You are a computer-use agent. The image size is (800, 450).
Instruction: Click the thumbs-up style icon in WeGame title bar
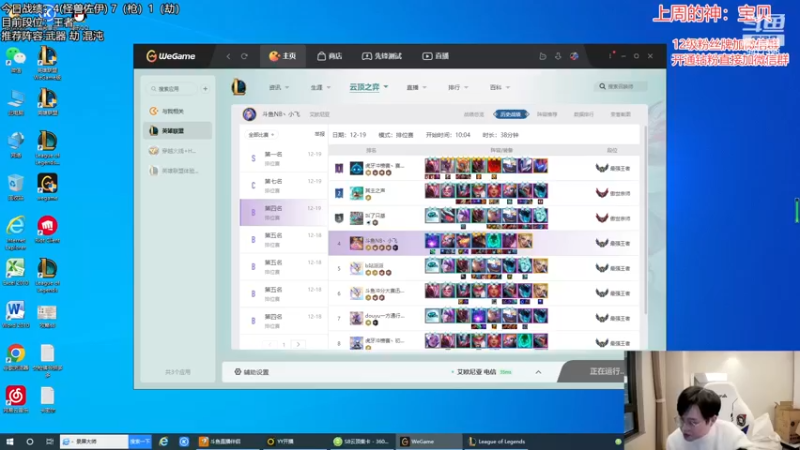coord(543,56)
